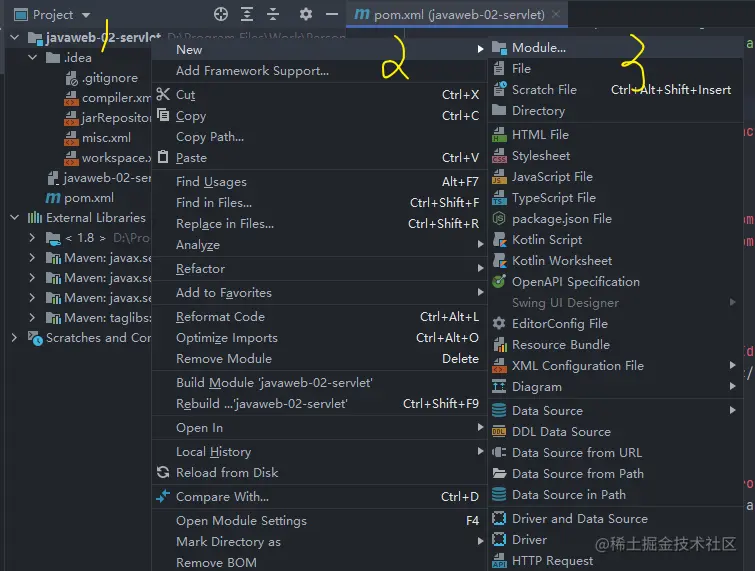Click the Stylesheet CSS icon
The image size is (755, 571).
pyautogui.click(x=499, y=156)
